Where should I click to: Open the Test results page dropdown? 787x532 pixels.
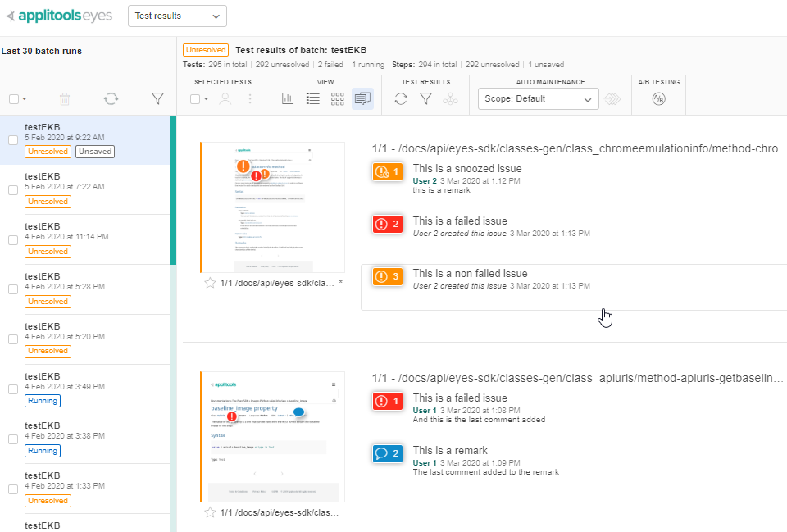177,16
